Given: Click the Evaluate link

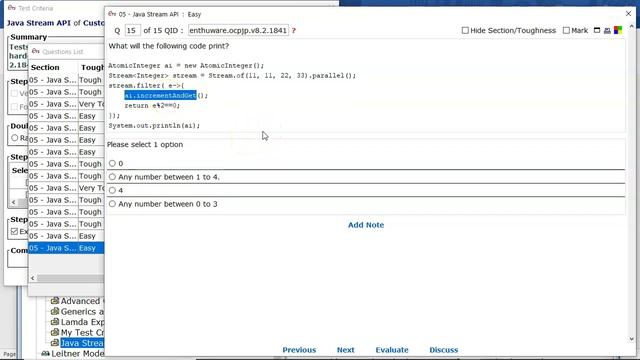Looking at the screenshot, I should pyautogui.click(x=392, y=350).
